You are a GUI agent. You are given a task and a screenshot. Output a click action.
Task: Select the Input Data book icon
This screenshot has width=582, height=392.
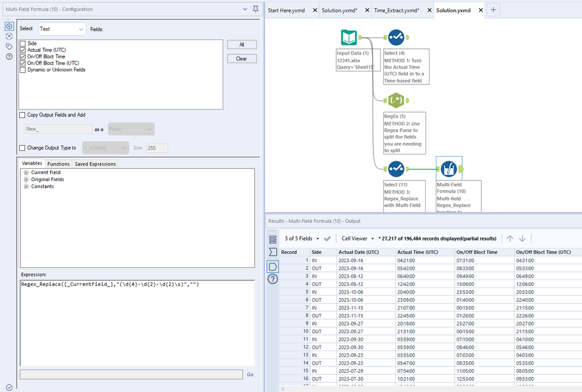[x=349, y=37]
